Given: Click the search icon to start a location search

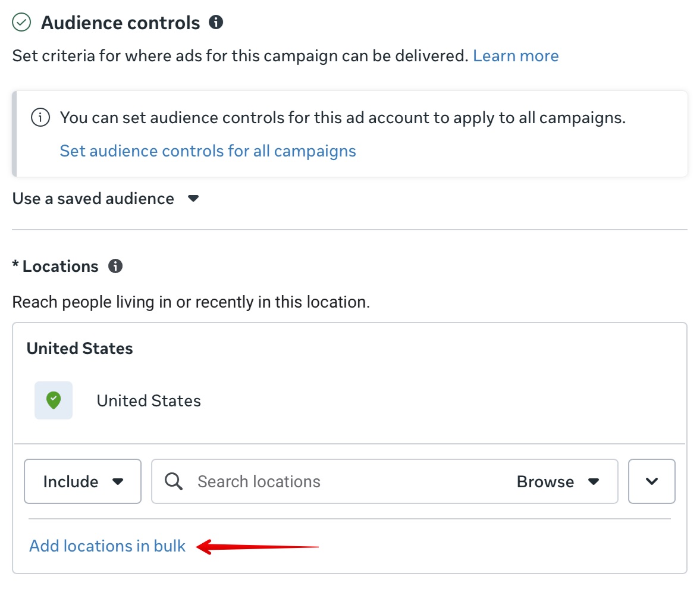Looking at the screenshot, I should 173,481.
